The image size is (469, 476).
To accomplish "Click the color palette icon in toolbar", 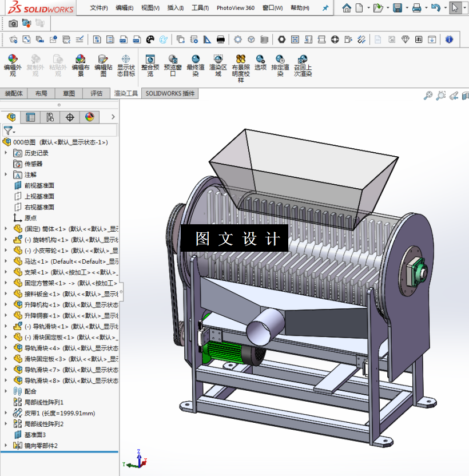I will pos(150,39).
